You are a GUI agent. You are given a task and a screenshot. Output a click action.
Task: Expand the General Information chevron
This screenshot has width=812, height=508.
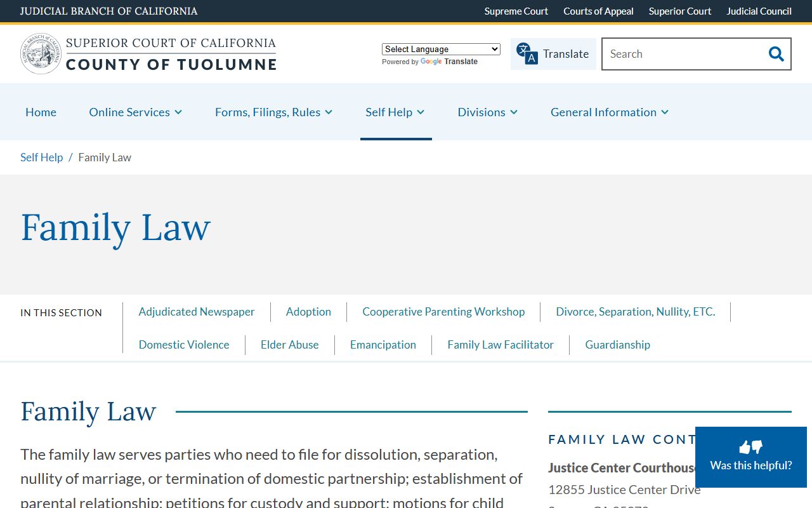665,112
